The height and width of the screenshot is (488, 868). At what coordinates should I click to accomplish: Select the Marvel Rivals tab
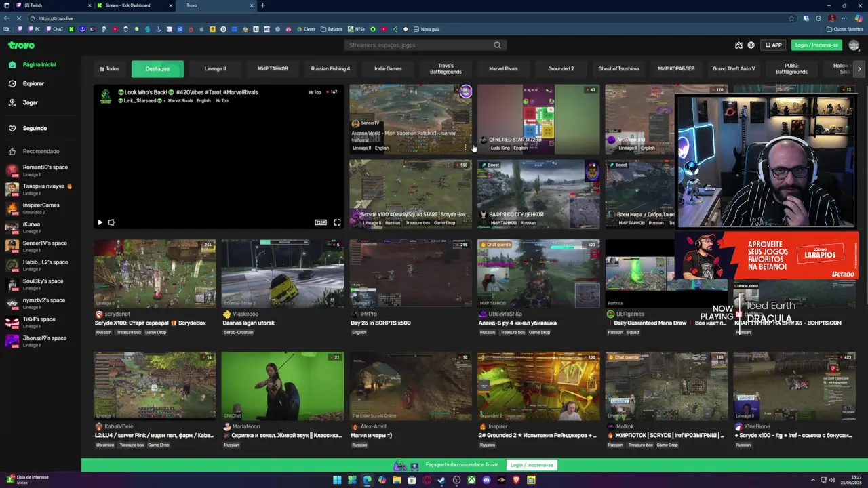tap(503, 68)
